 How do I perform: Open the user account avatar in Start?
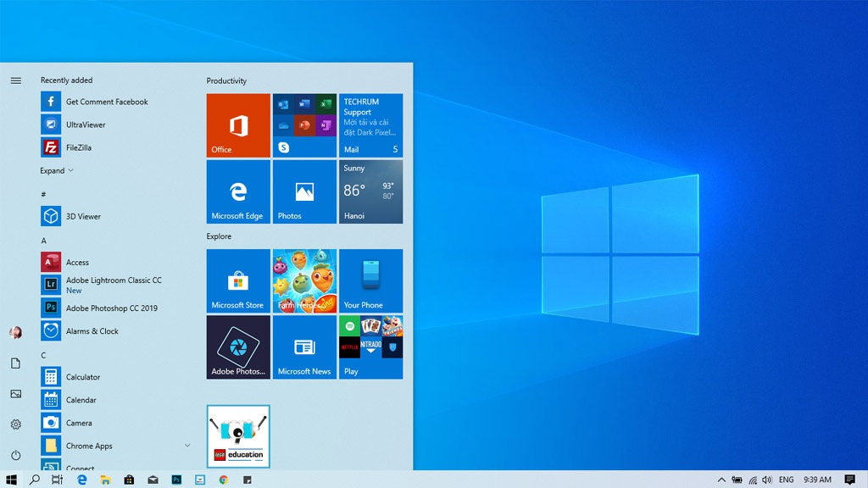point(16,332)
